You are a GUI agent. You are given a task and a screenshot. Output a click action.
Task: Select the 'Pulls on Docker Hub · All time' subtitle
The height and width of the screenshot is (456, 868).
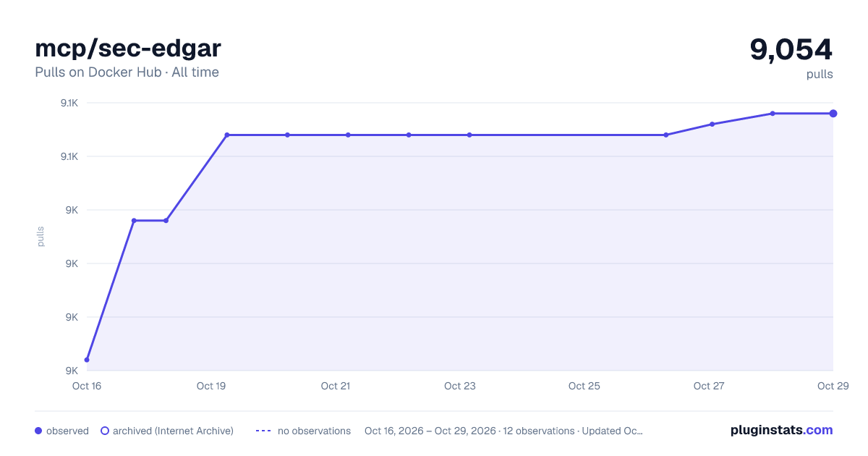(127, 72)
